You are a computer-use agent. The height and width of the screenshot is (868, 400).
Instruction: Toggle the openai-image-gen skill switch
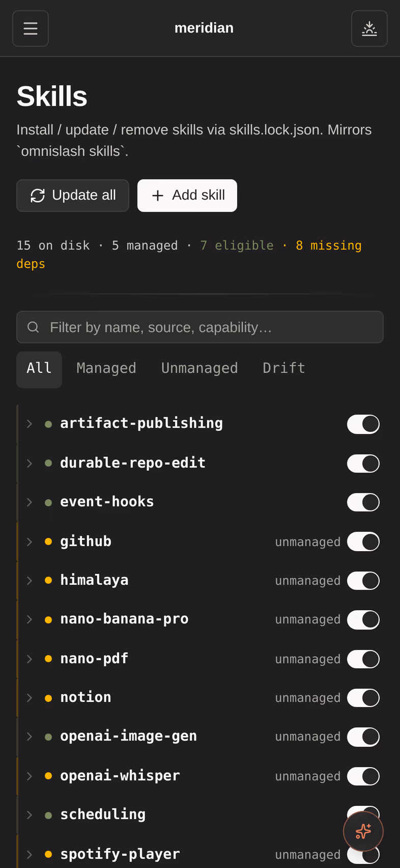click(x=363, y=737)
